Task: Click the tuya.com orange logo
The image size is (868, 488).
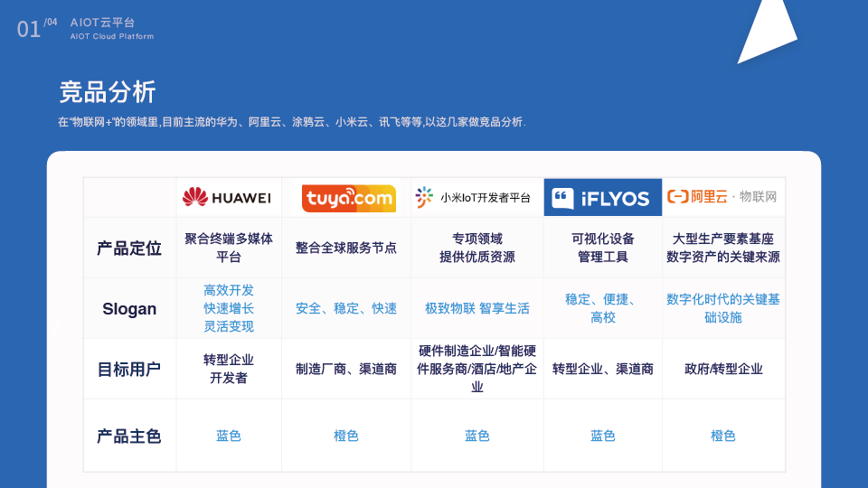Action: (x=348, y=198)
